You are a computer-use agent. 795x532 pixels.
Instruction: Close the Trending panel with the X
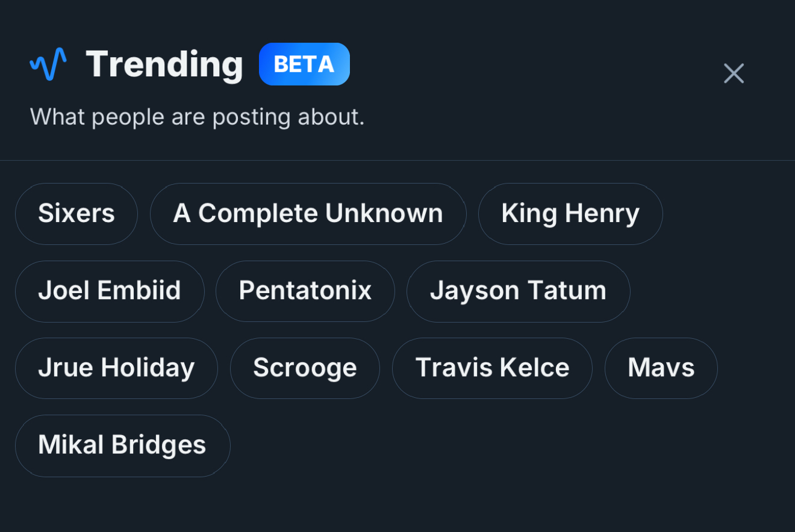[x=734, y=73]
